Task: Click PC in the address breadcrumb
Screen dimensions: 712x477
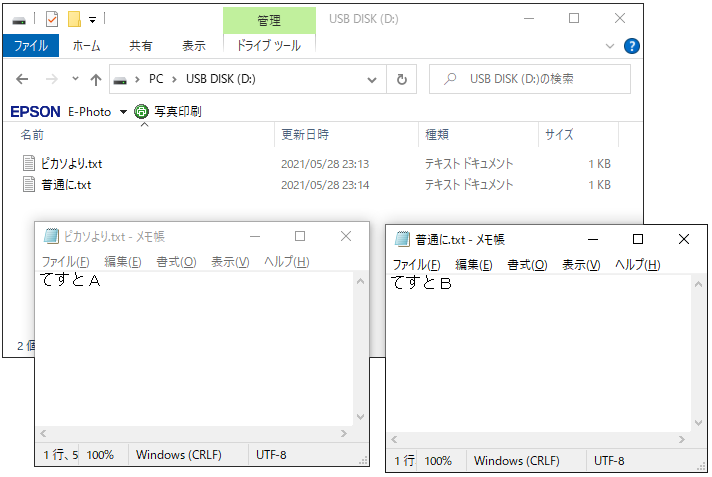Action: pyautogui.click(x=156, y=79)
